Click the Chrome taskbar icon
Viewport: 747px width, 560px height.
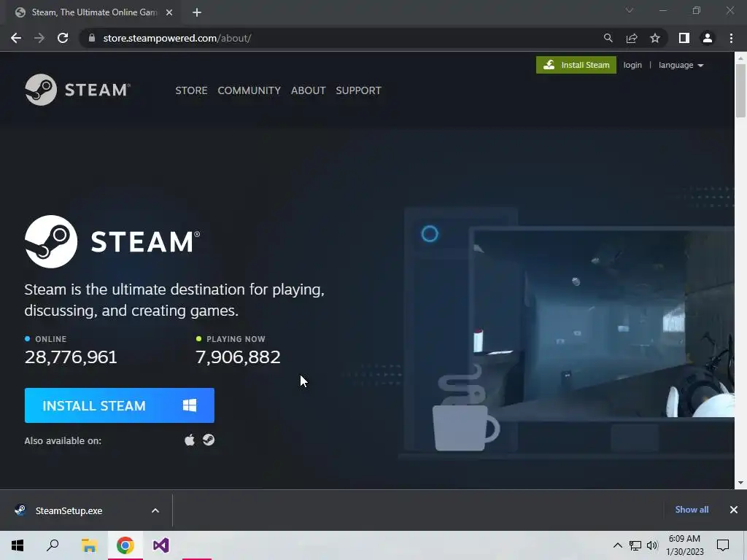pos(125,545)
